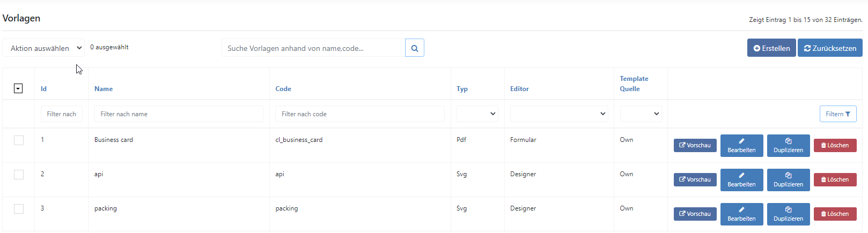Viewport: 868px width, 233px height.
Task: Click the Filter nach name field
Action: (179, 114)
